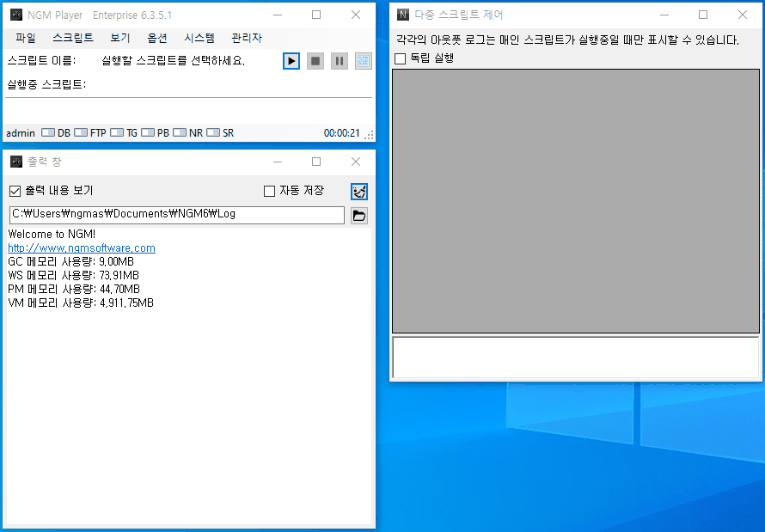
Task: Click the PB status indicator
Action: click(155, 132)
